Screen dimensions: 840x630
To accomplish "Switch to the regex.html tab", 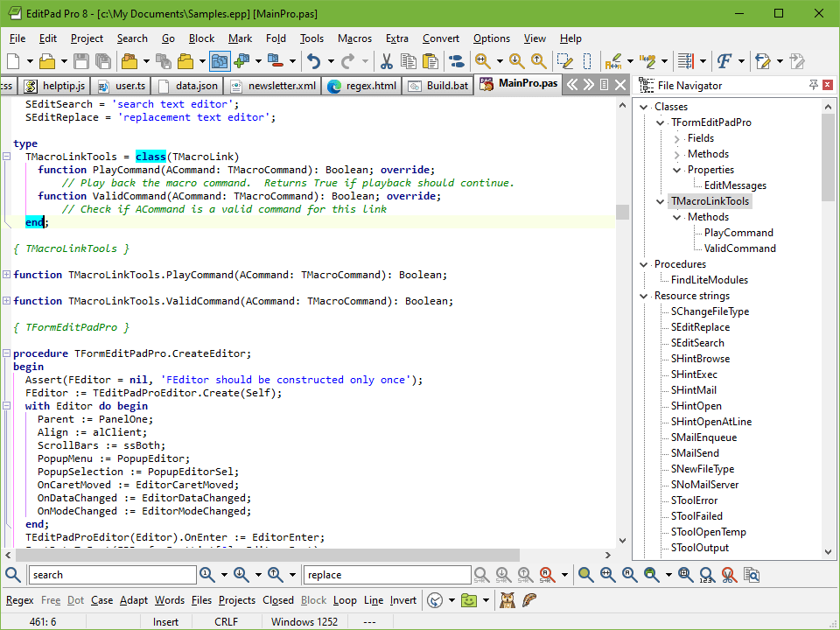I will tap(361, 86).
